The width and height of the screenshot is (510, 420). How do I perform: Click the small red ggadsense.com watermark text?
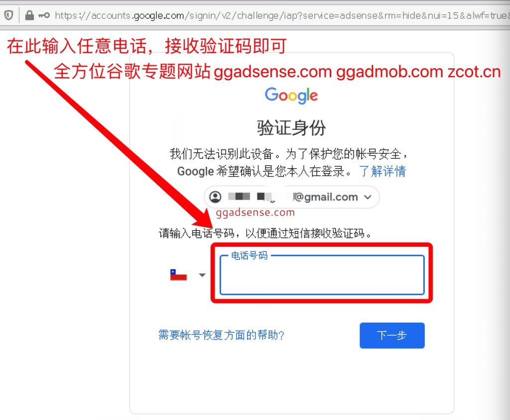pos(255,212)
